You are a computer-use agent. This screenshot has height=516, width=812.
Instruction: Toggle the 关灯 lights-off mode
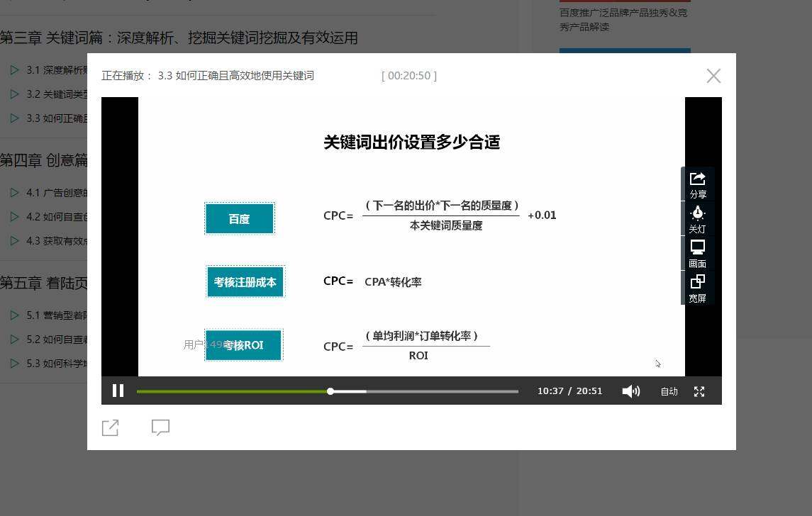pyautogui.click(x=698, y=219)
